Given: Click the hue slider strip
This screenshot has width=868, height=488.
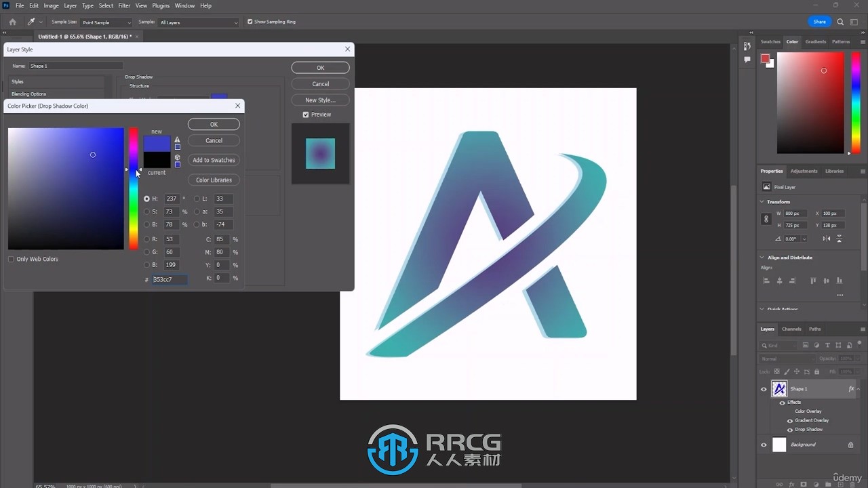Looking at the screenshot, I should tap(134, 188).
